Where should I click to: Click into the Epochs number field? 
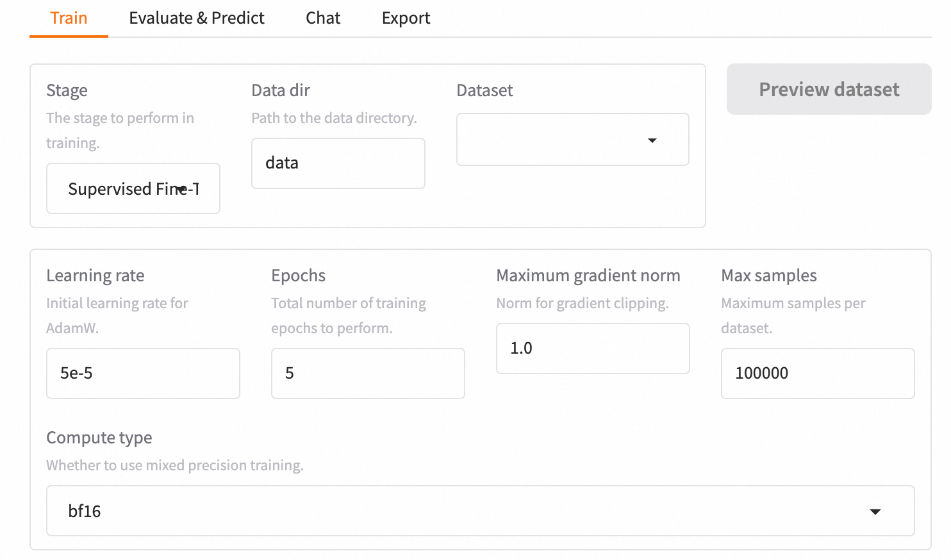pyautogui.click(x=368, y=374)
